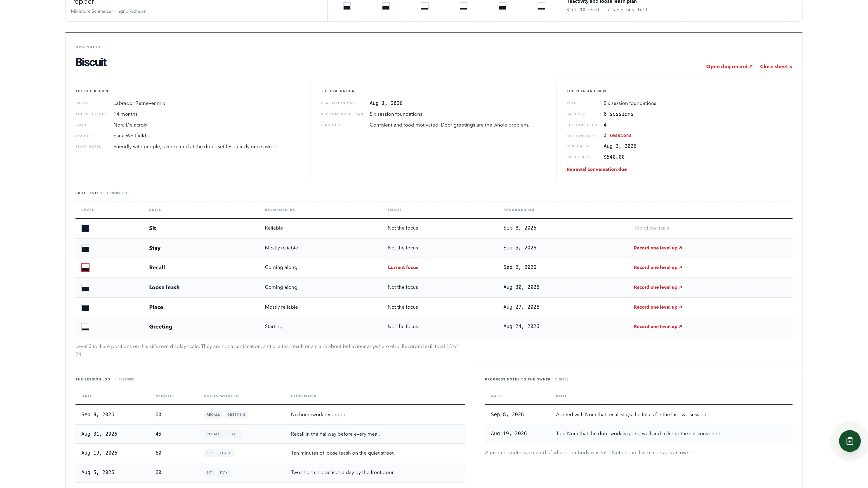Click the Aug 19, 2026 progress note row
Viewport: 868px width, 488px height.
[x=639, y=434]
